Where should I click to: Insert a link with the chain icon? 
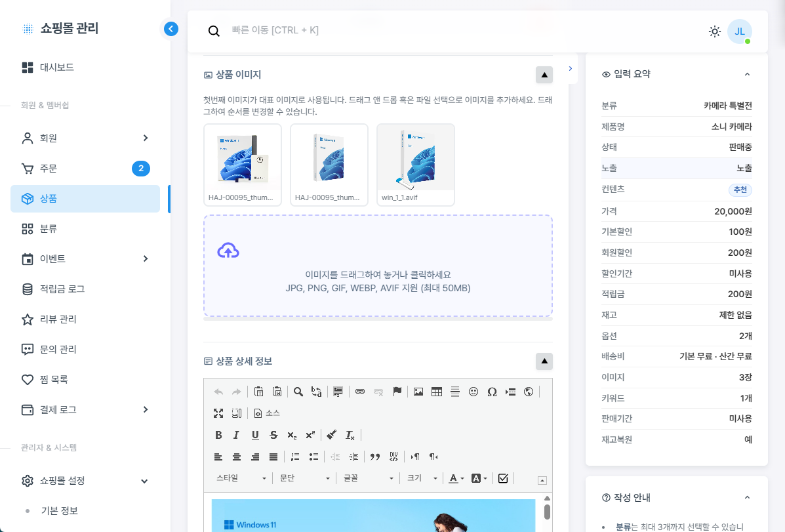point(359,392)
